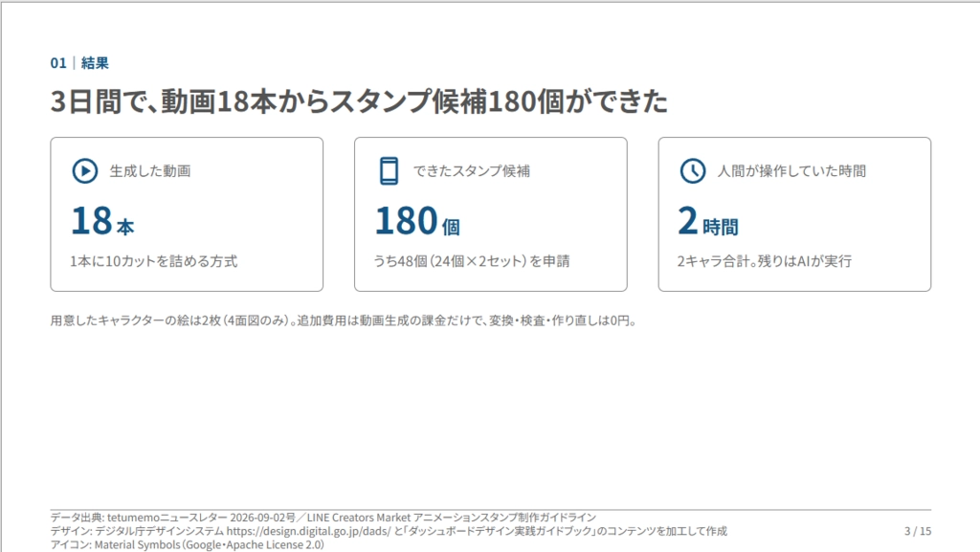Viewport: 980px width, 552px height.
Task: Select the value 18本
Action: 101,221
